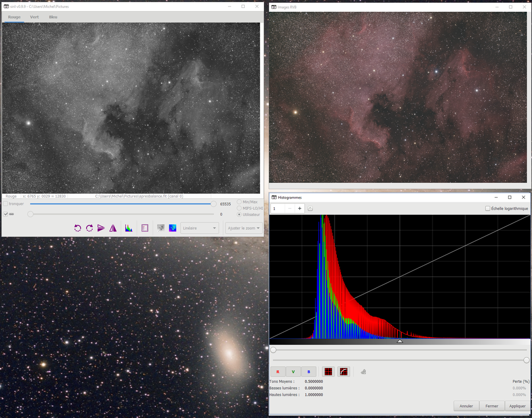Rotate image 90° counter-clockwise icon

78,228
